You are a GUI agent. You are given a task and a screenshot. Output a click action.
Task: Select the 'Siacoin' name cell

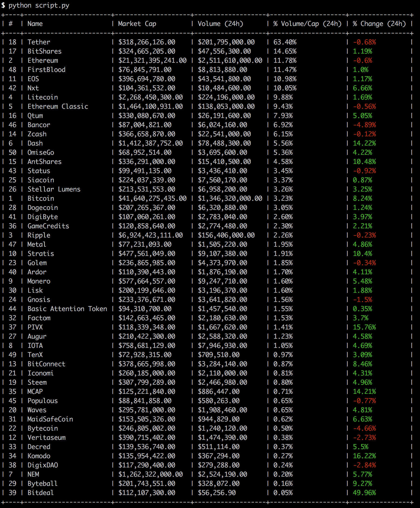(41, 180)
